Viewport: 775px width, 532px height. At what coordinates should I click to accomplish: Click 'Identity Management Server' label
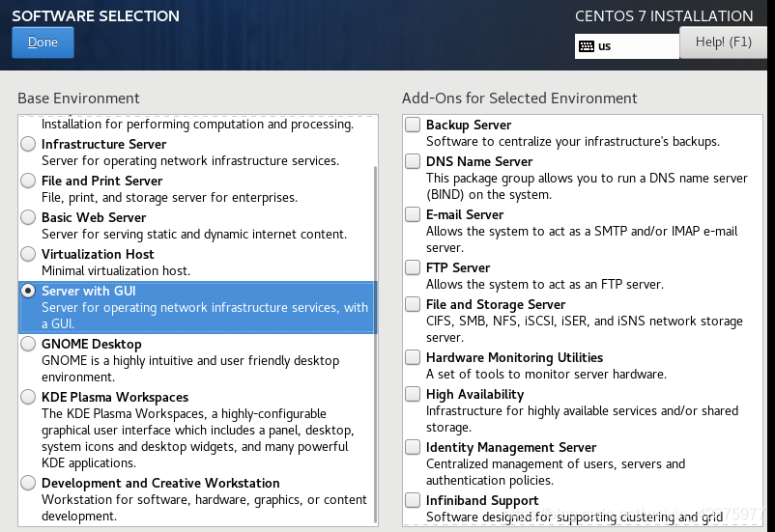click(x=511, y=448)
